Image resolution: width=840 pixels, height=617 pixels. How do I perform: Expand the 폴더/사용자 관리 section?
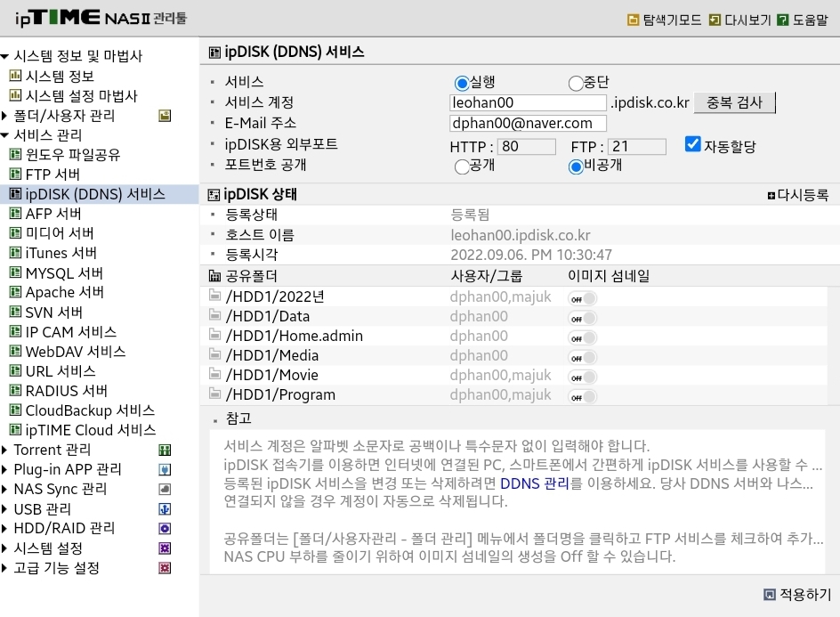coord(4,116)
